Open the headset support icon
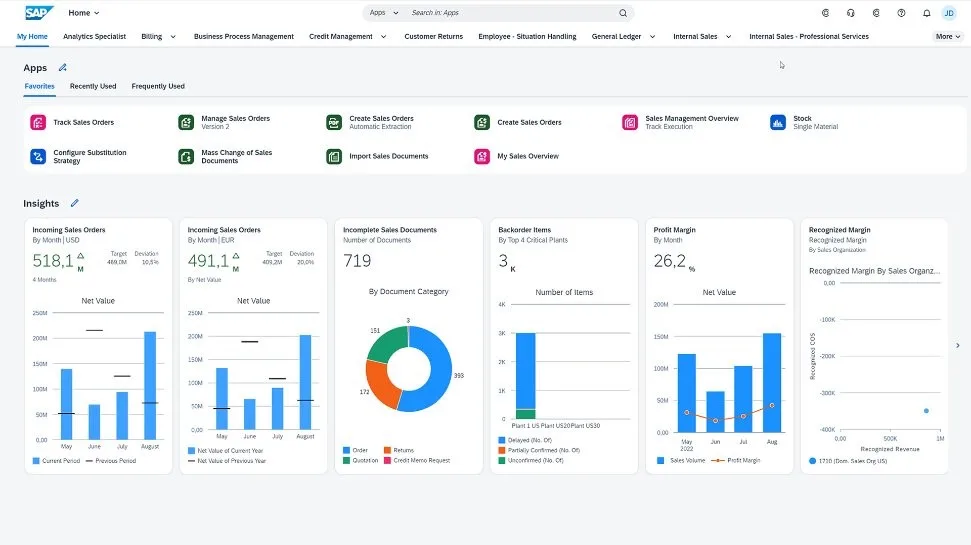Image resolution: width=971 pixels, height=545 pixels. (851, 12)
